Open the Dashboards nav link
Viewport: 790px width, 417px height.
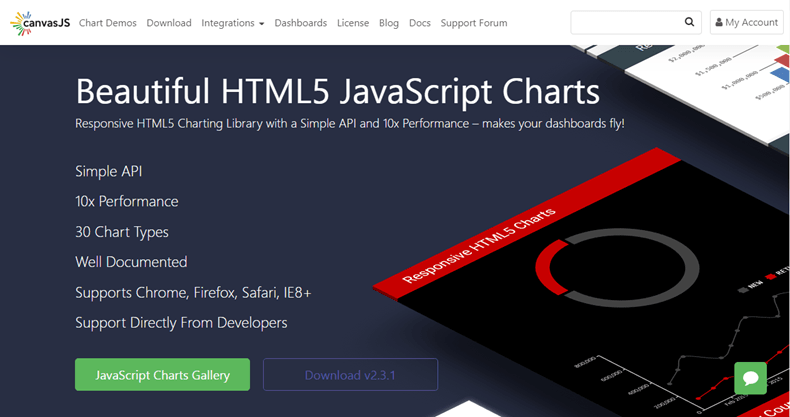tap(300, 23)
